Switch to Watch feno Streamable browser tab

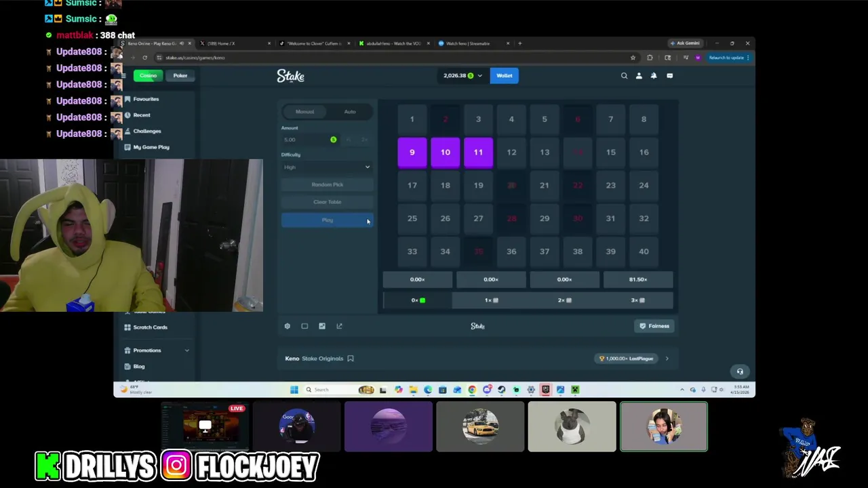(473, 43)
